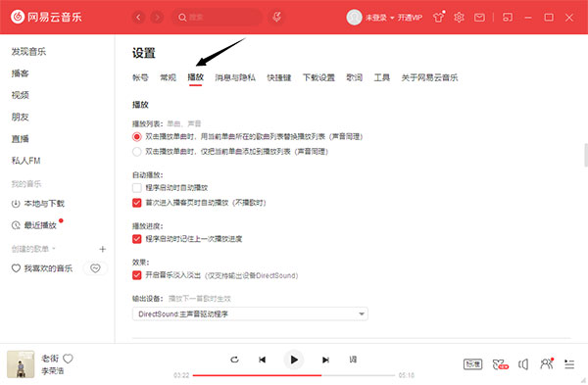Open 本地与下载 in the sidebar

click(x=38, y=204)
